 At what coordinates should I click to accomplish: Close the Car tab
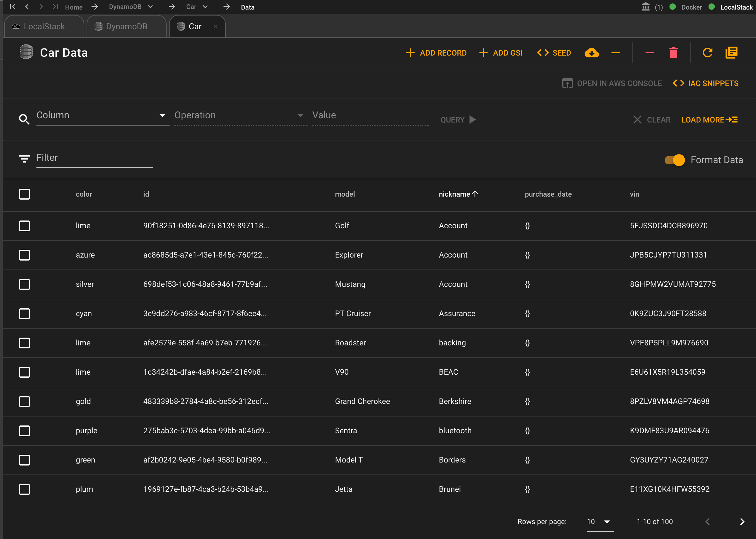coord(216,27)
